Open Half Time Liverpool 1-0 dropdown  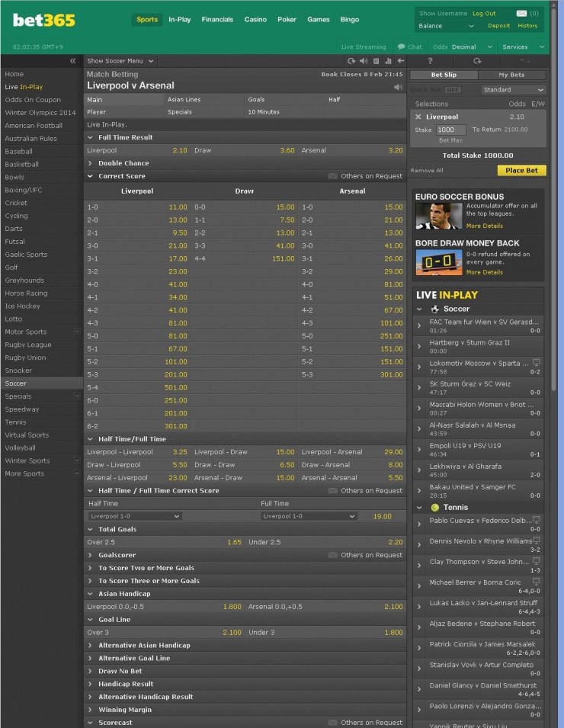(x=135, y=516)
